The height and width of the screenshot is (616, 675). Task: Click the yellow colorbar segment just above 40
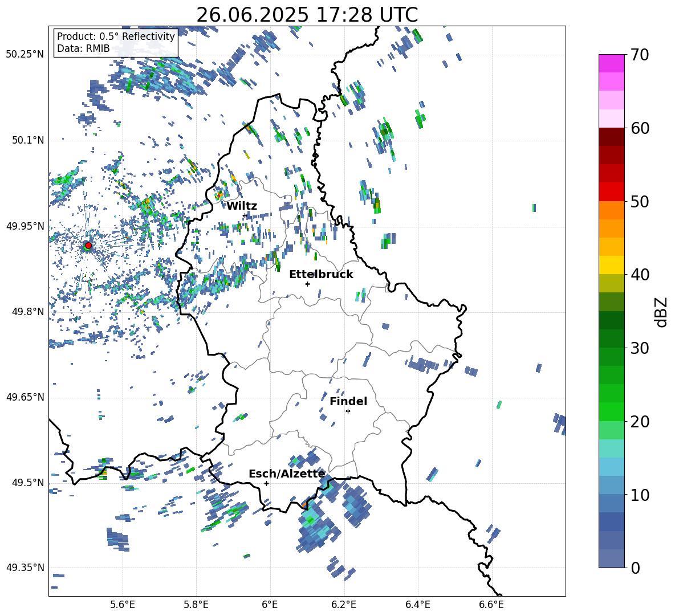(x=611, y=265)
